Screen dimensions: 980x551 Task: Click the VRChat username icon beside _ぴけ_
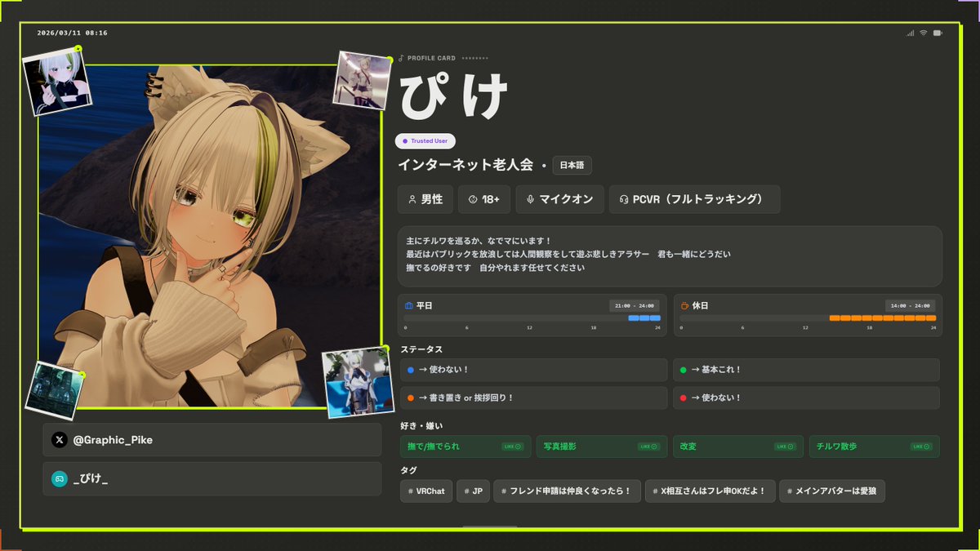[58, 479]
